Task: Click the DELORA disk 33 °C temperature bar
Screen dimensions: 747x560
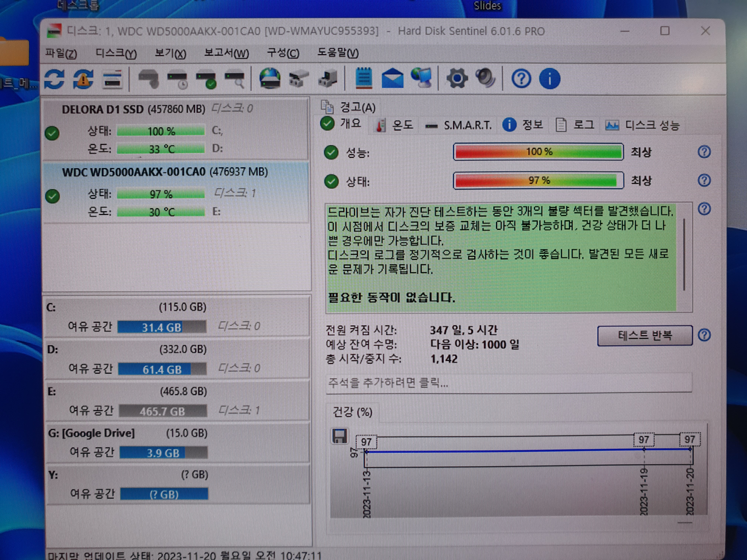Action: coord(161,149)
